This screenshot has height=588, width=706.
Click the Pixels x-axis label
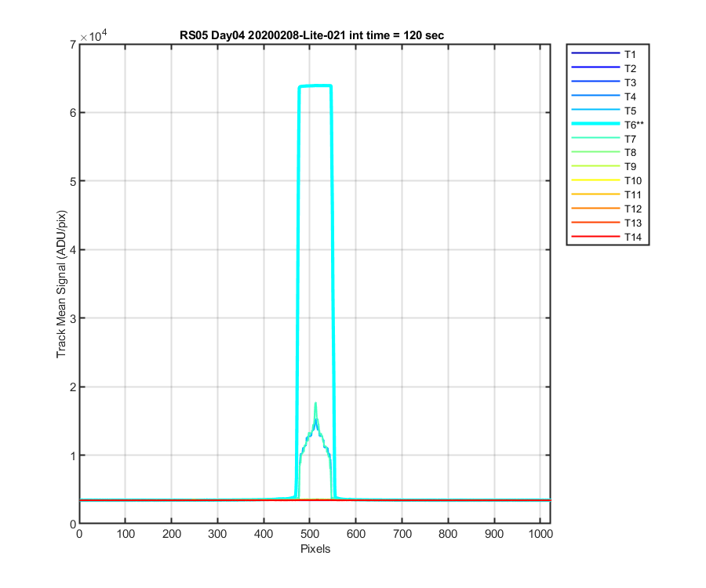(x=315, y=549)
